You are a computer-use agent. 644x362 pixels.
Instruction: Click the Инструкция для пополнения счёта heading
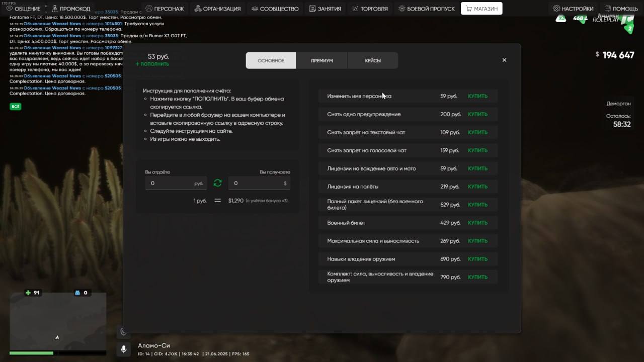[x=187, y=90]
